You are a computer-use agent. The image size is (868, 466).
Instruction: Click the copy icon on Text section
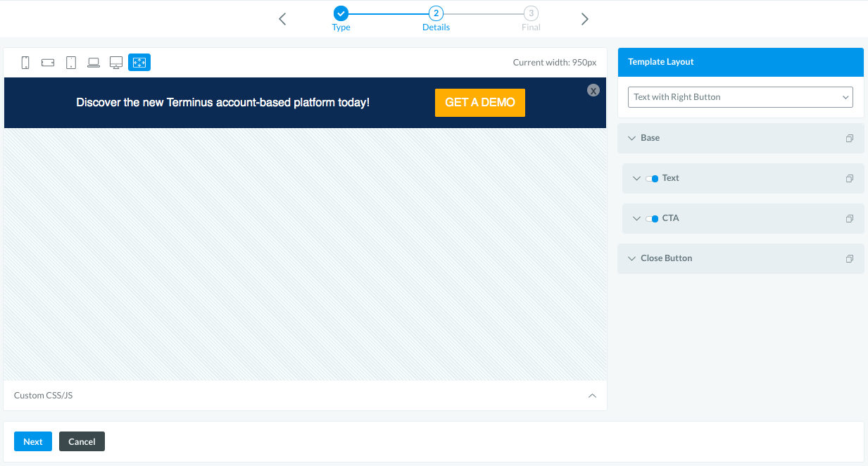tap(850, 179)
